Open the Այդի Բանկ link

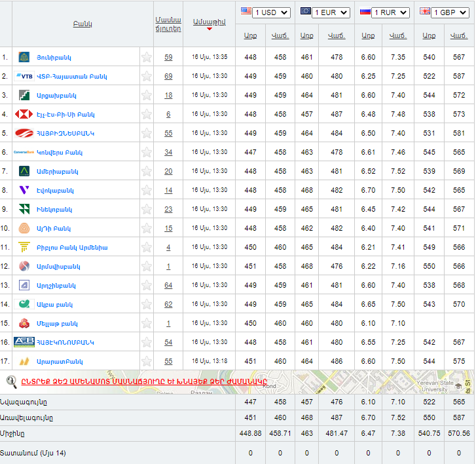[x=54, y=229]
